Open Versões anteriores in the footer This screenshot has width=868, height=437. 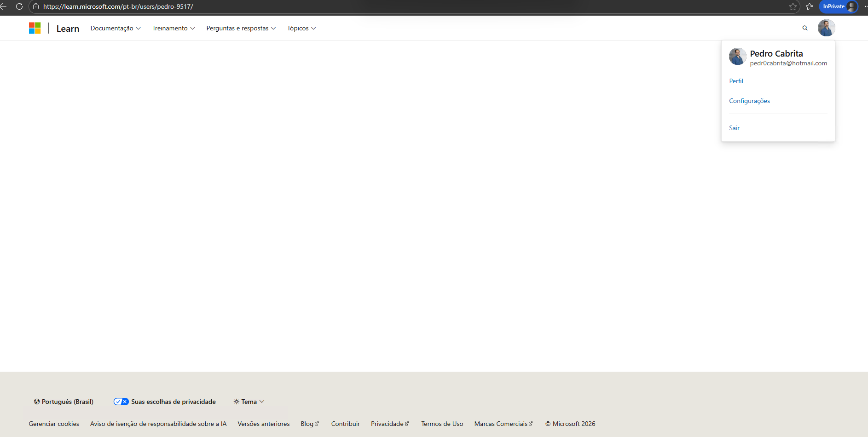[264, 424]
